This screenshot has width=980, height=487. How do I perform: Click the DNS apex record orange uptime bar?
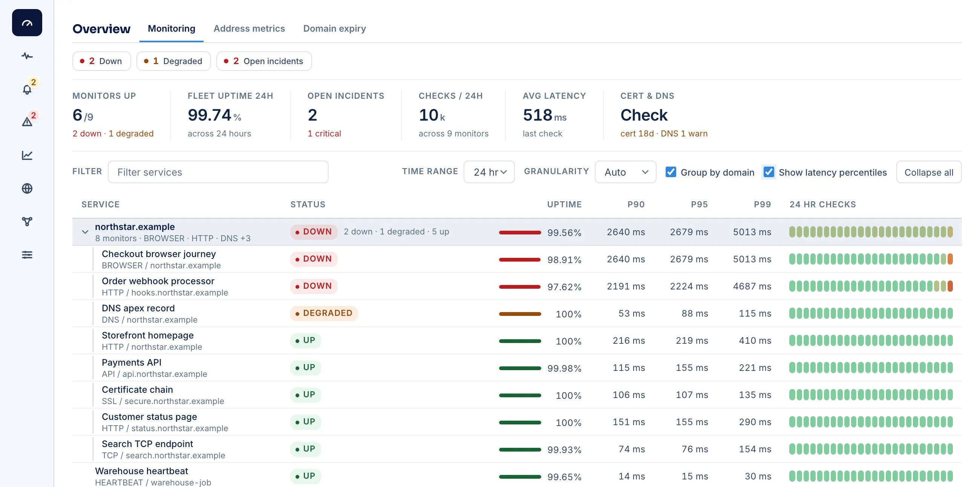[x=520, y=314]
